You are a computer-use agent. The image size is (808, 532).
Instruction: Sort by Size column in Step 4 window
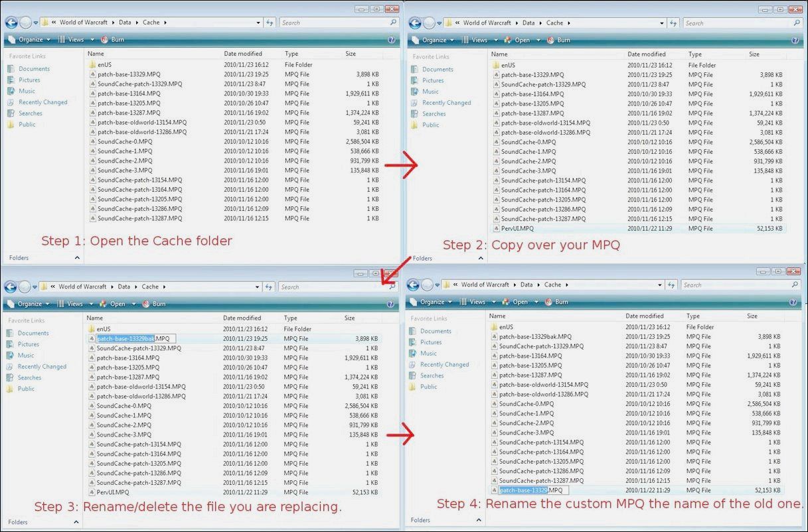[x=752, y=316]
